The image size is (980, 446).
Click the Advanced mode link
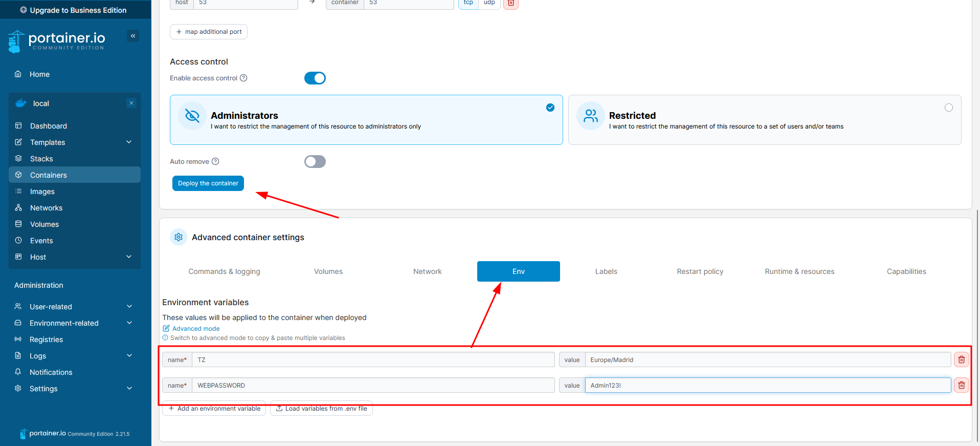(x=195, y=329)
